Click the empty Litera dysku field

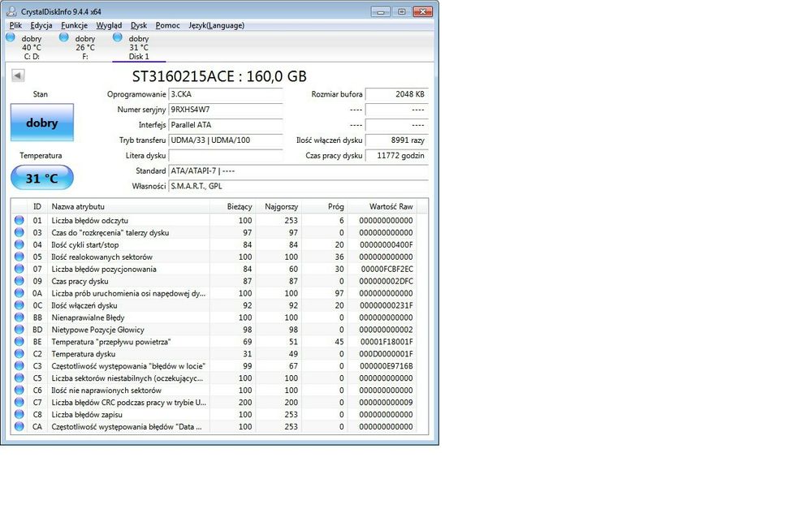click(226, 155)
